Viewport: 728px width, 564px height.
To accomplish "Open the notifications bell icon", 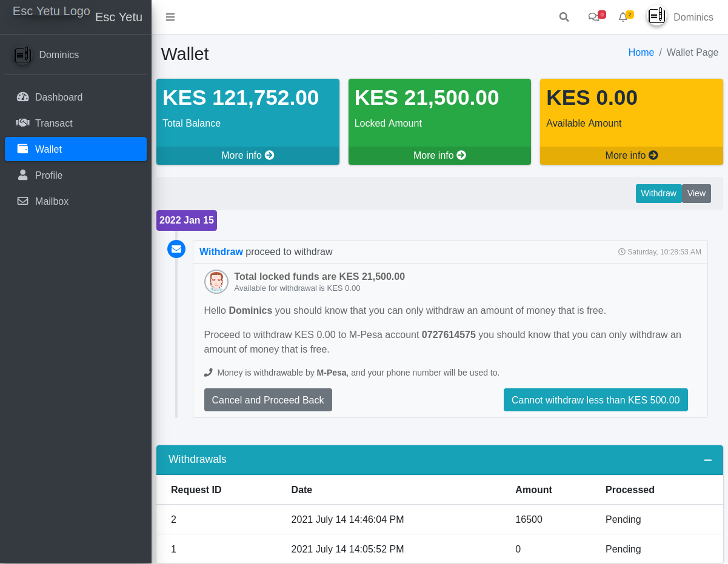I will [x=623, y=17].
